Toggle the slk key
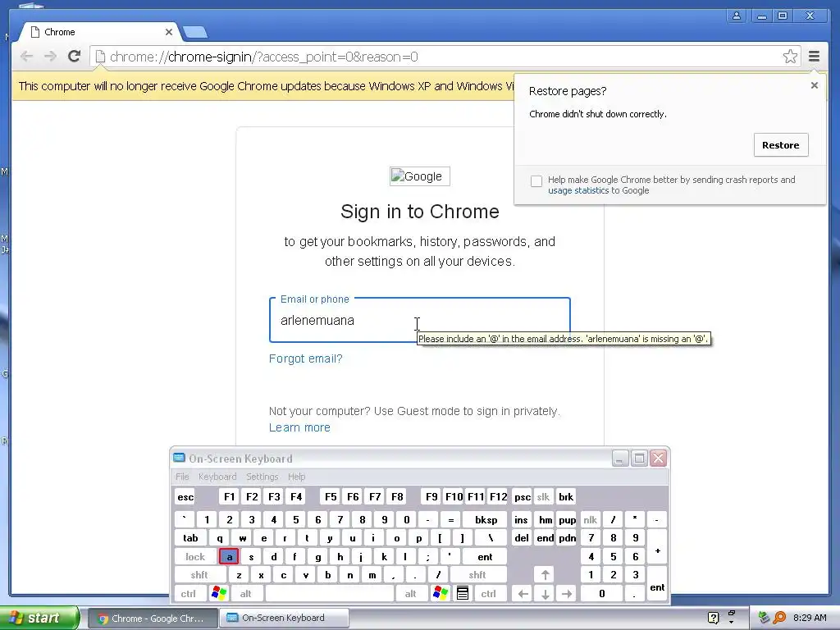This screenshot has height=630, width=840. coord(543,497)
